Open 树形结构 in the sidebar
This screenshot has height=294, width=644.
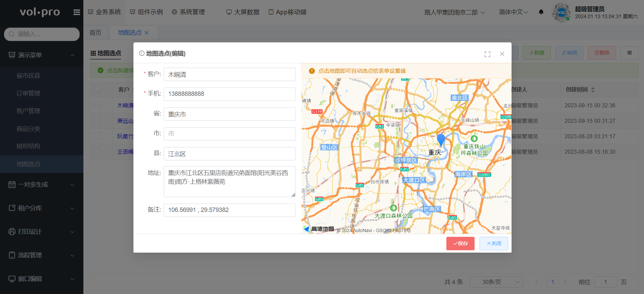(x=28, y=146)
